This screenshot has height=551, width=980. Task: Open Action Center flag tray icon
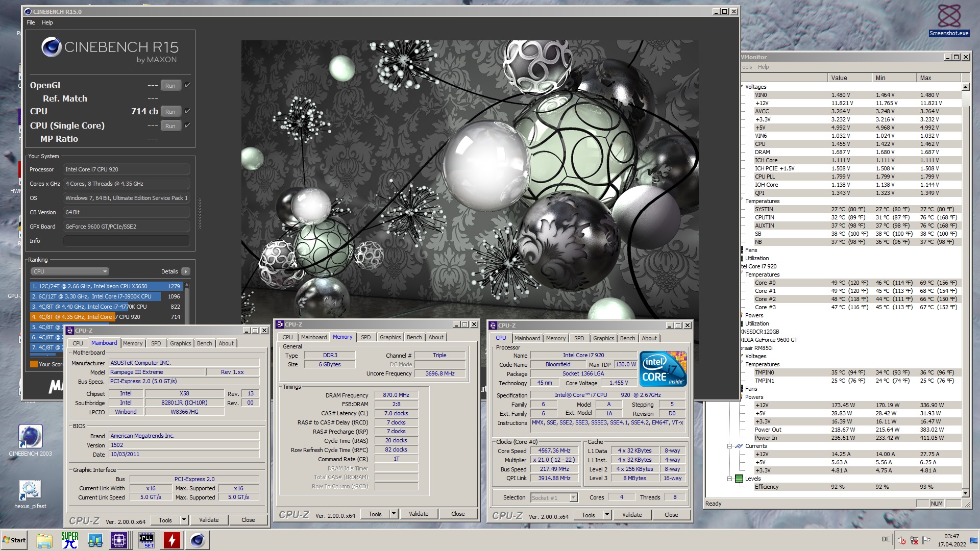click(926, 540)
